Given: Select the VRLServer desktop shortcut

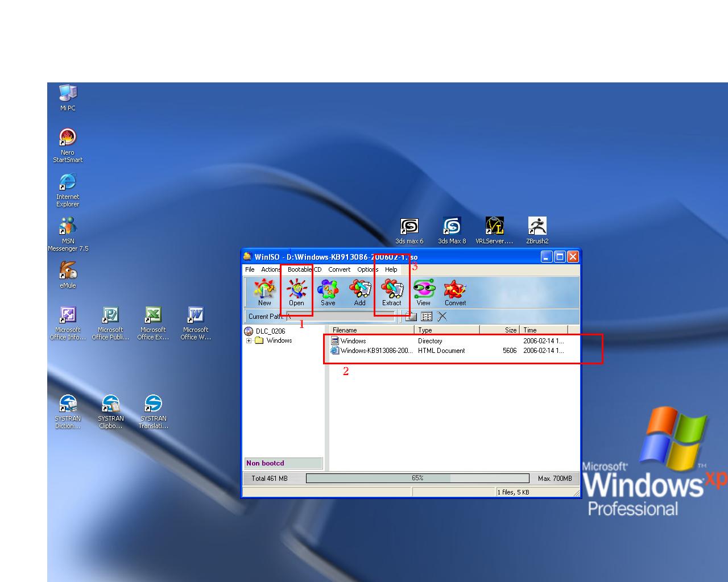Looking at the screenshot, I should 494,231.
